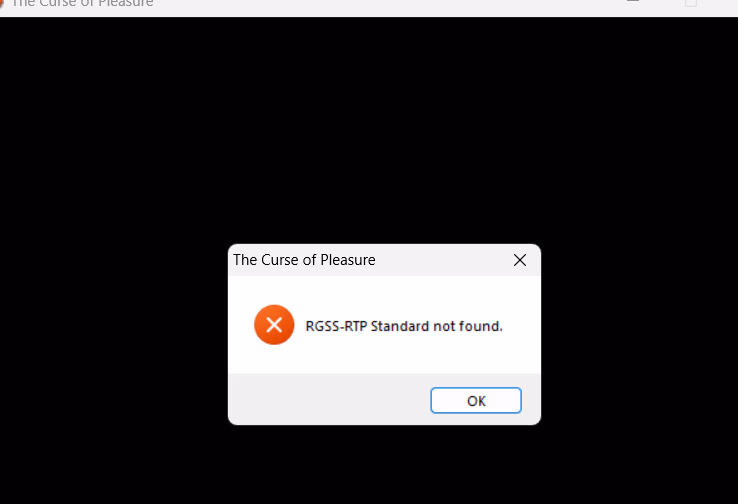Click the main window's title text

coord(82,3)
